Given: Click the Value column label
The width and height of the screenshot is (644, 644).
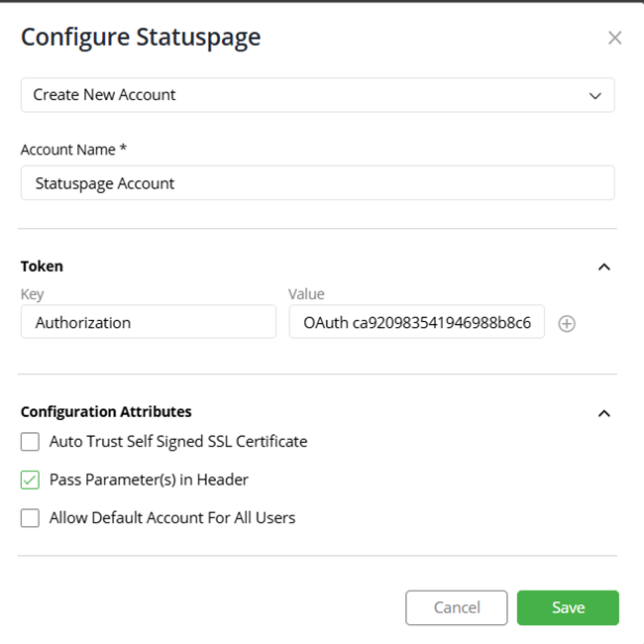Looking at the screenshot, I should pyautogui.click(x=306, y=294).
